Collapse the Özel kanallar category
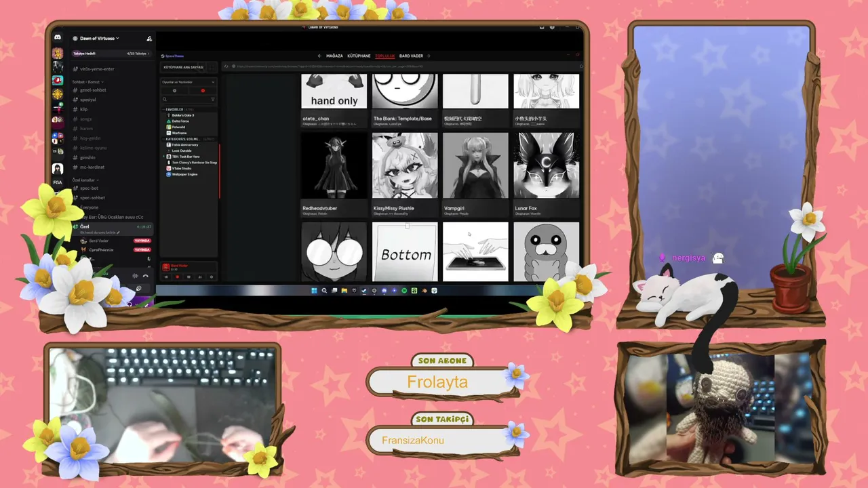Viewport: 868px width, 488px height. (85, 180)
